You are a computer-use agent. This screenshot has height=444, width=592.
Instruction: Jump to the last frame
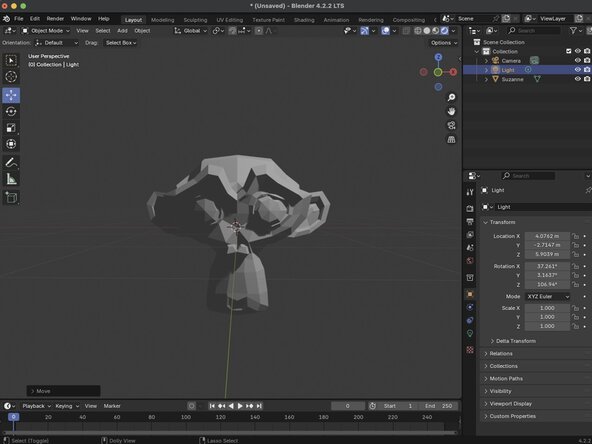(259, 406)
